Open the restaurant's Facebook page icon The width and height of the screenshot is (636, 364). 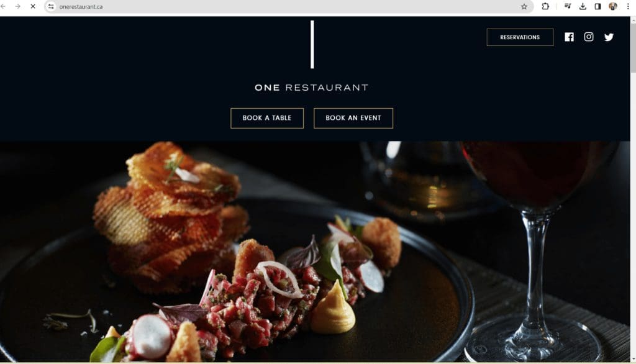click(x=569, y=37)
